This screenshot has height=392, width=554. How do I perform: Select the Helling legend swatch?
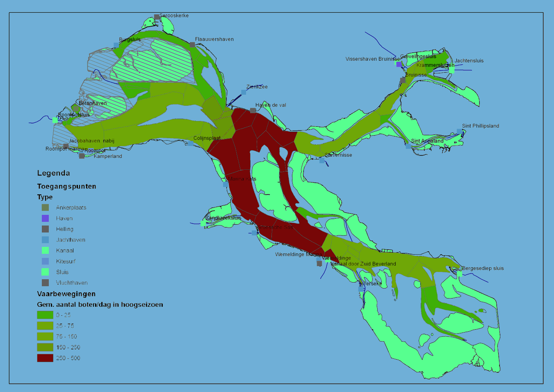pyautogui.click(x=45, y=229)
